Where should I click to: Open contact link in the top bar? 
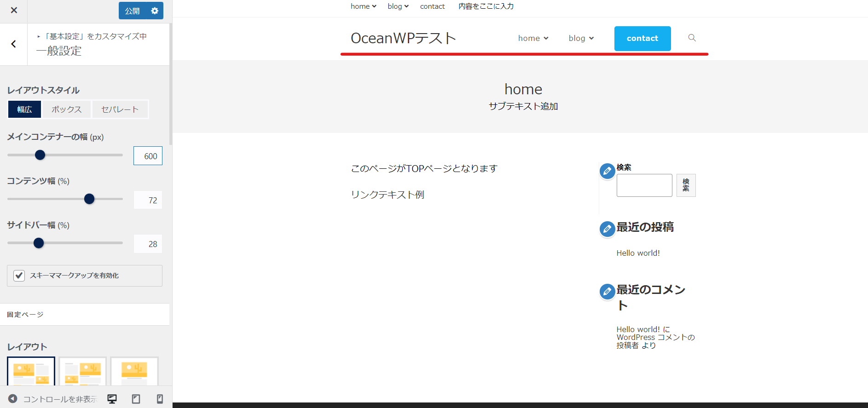pos(432,6)
